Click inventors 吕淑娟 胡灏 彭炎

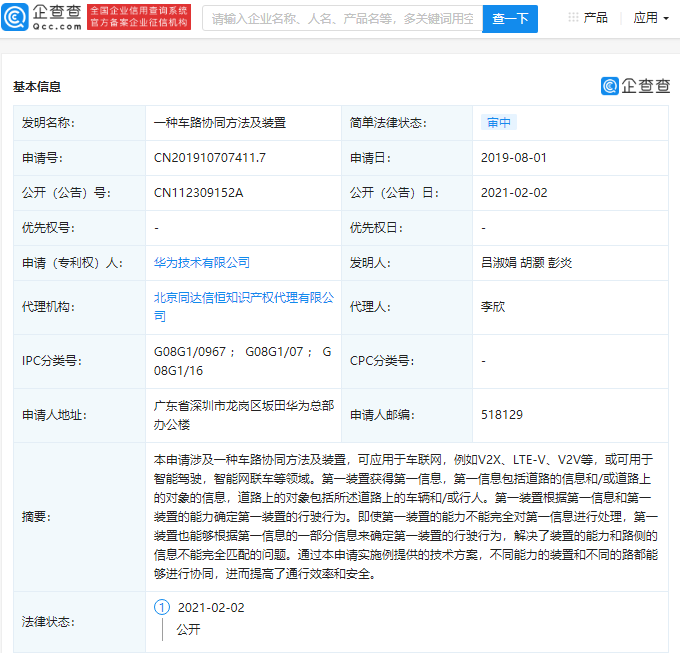(x=526, y=262)
